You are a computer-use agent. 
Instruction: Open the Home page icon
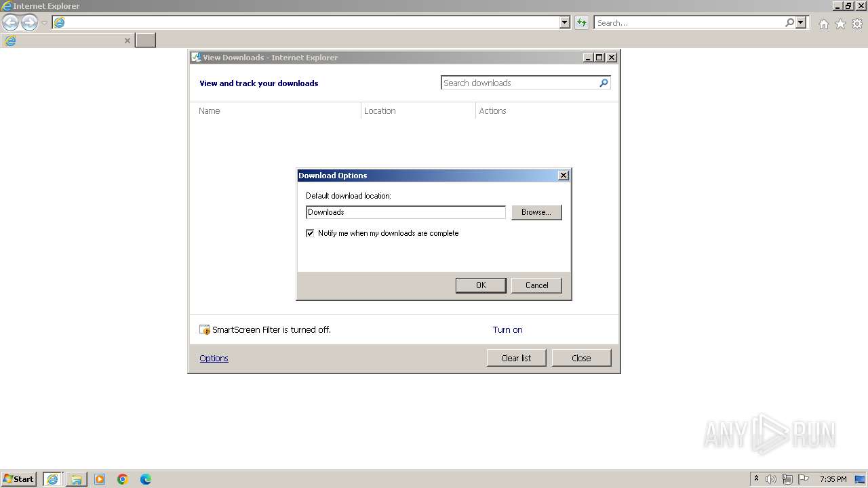pos(823,24)
